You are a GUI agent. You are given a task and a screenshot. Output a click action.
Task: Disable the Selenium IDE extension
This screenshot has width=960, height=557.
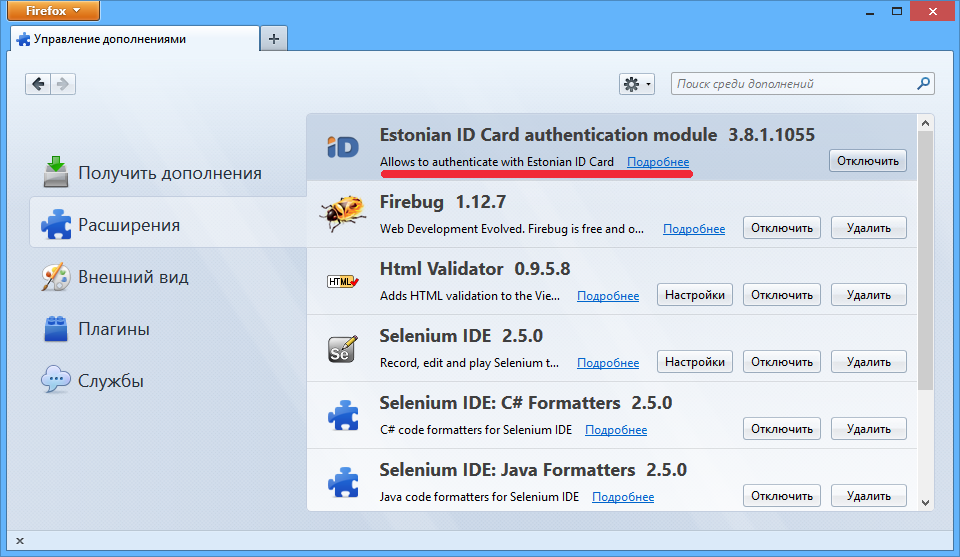[x=782, y=362]
